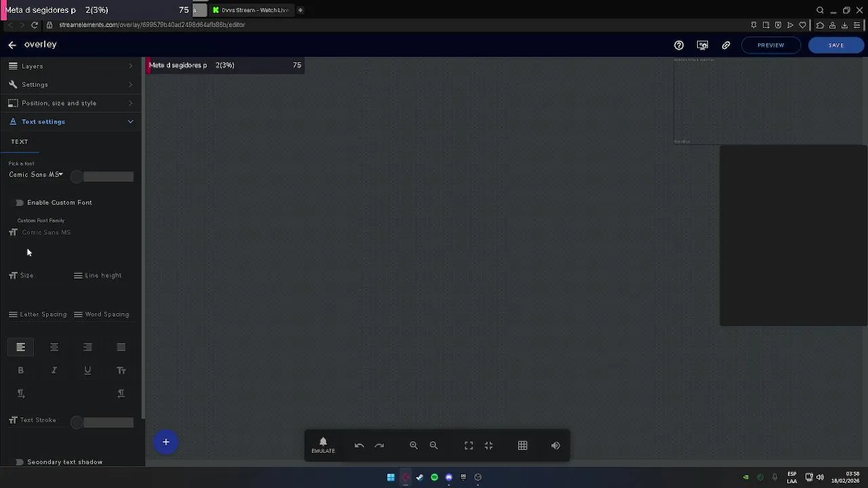This screenshot has width=868, height=488.
Task: Undo the last action
Action: coord(359,445)
